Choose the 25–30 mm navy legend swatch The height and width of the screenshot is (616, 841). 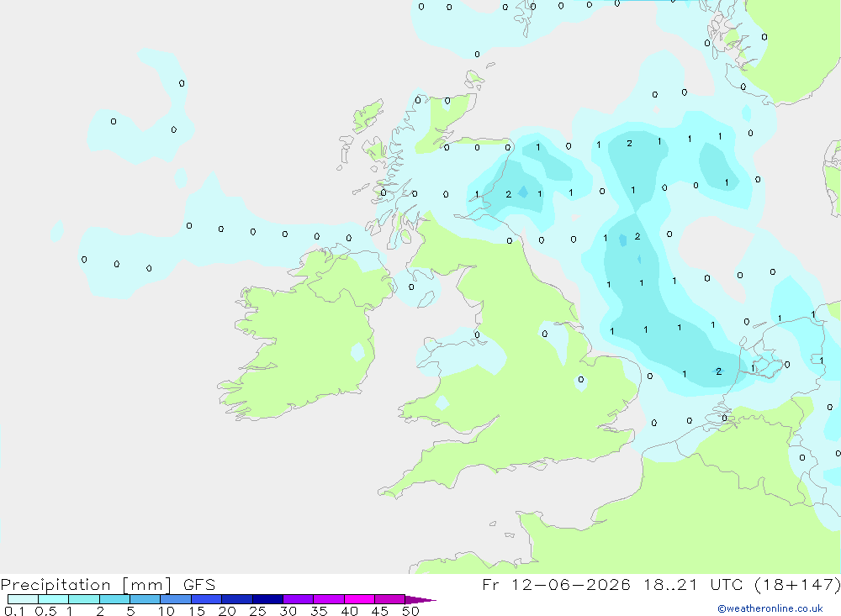coord(267,599)
